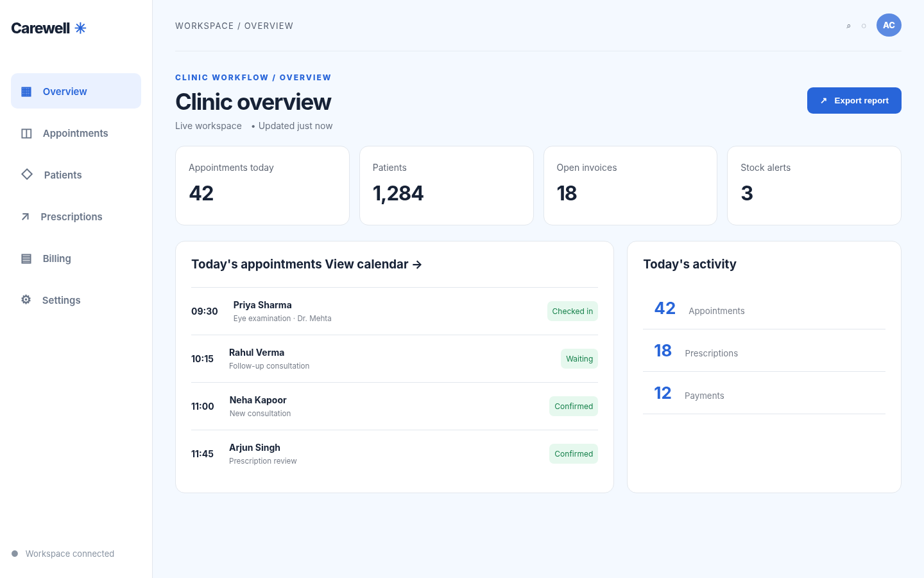Click the Export report button
924x578 pixels.
854,100
